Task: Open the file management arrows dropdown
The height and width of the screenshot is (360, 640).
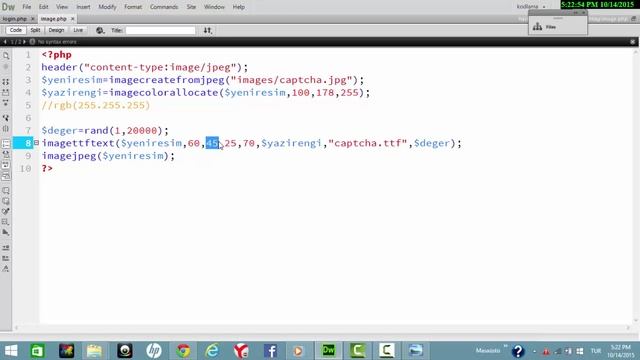Action: point(208,30)
